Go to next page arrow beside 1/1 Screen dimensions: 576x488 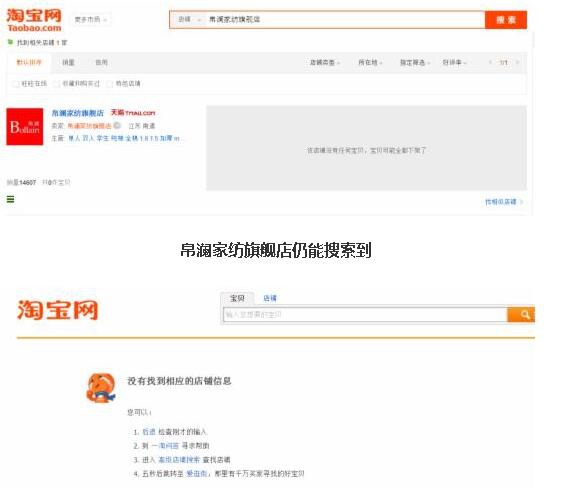[518, 62]
